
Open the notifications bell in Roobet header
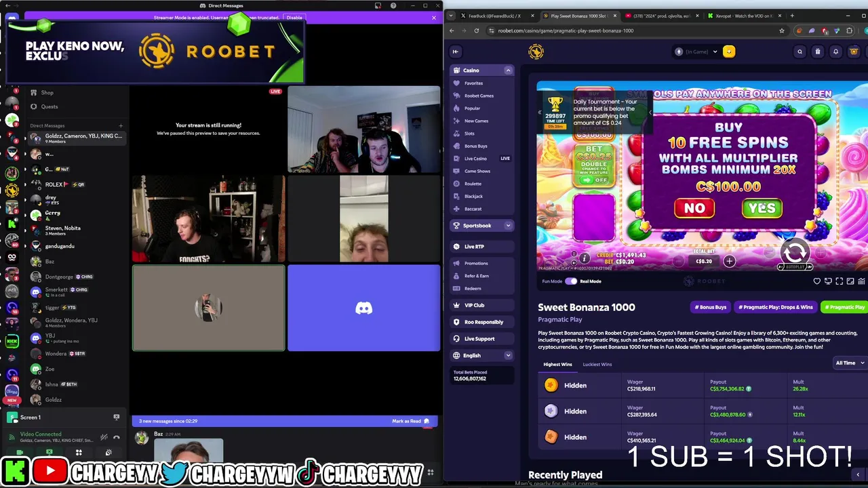coord(835,52)
